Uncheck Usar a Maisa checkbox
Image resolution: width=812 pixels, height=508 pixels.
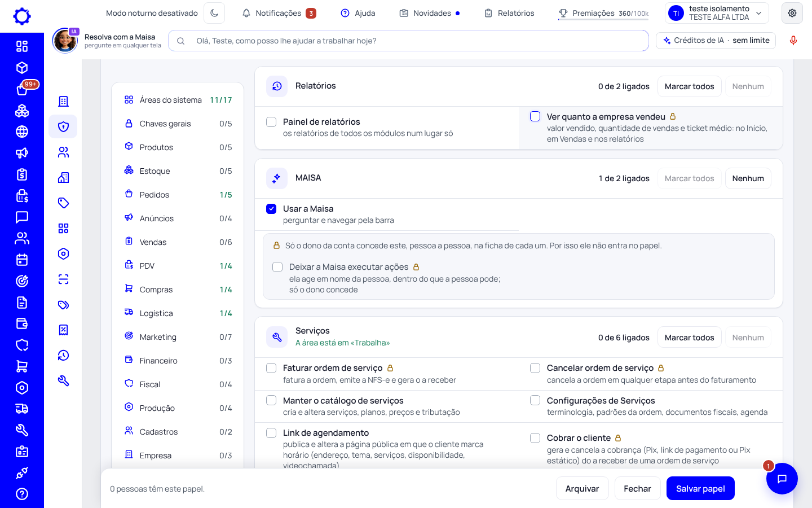pyautogui.click(x=271, y=209)
